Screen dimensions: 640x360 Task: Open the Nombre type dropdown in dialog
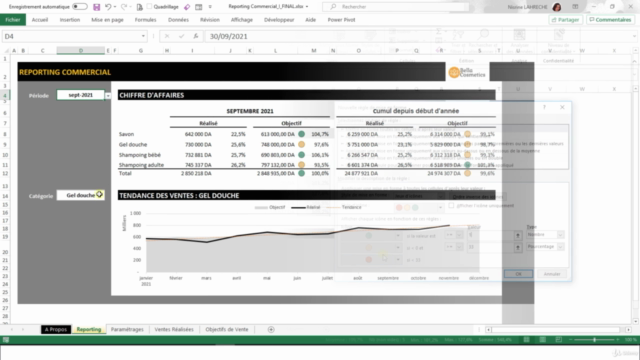pyautogui.click(x=560, y=235)
